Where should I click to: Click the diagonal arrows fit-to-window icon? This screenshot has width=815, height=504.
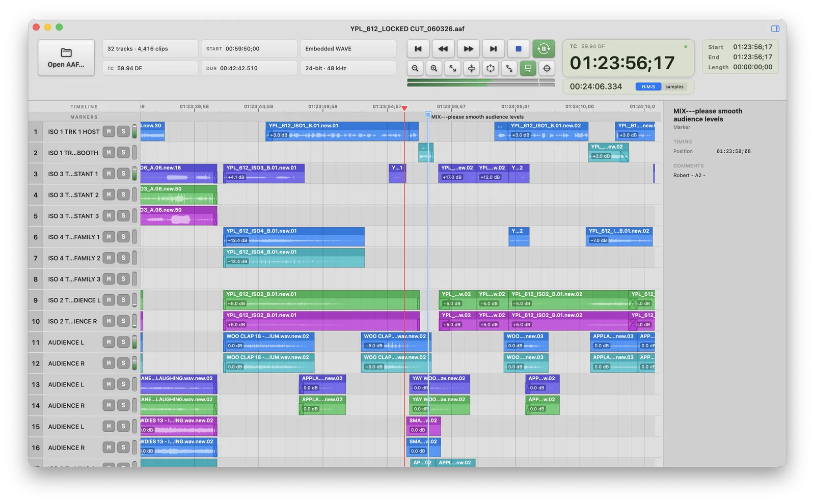click(x=453, y=68)
